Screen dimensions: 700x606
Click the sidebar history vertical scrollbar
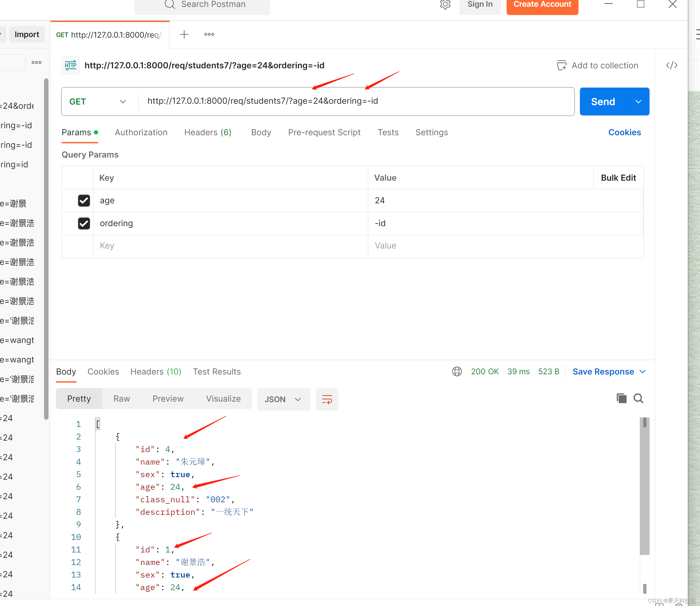46,248
